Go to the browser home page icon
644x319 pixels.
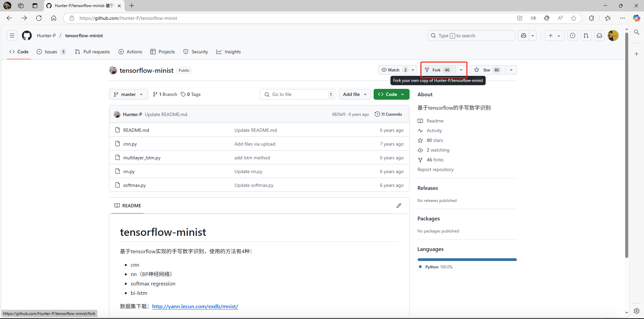click(54, 18)
